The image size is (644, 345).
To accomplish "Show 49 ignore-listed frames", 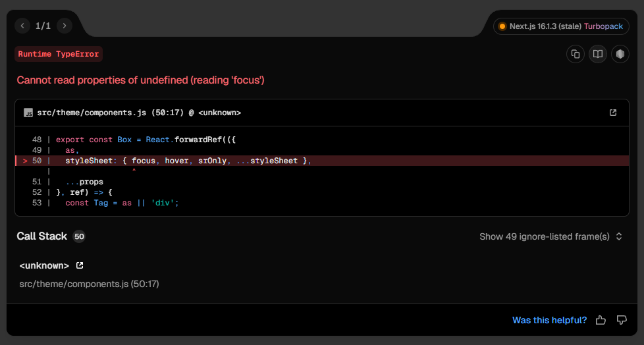I will coord(545,236).
